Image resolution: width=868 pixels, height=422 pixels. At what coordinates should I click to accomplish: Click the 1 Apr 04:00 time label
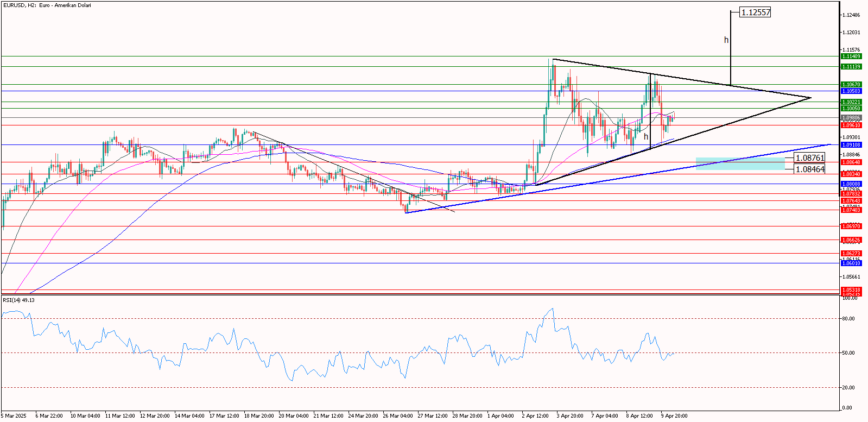[501, 416]
